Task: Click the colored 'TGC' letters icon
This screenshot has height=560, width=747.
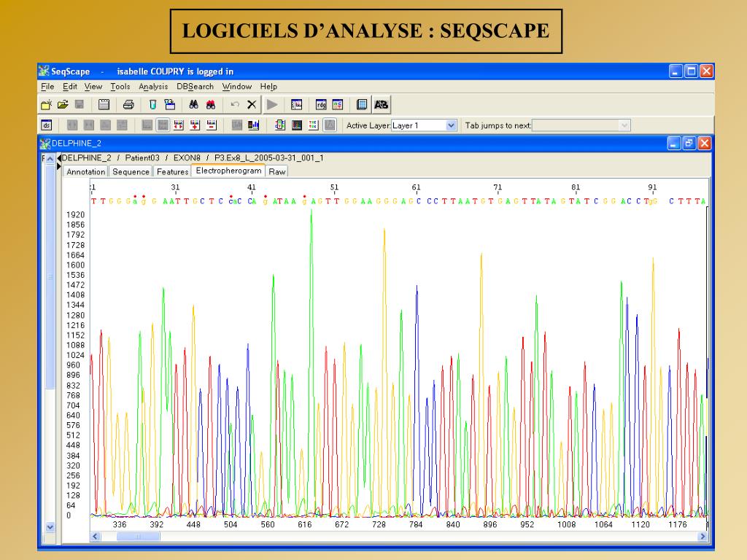Action: (x=313, y=125)
